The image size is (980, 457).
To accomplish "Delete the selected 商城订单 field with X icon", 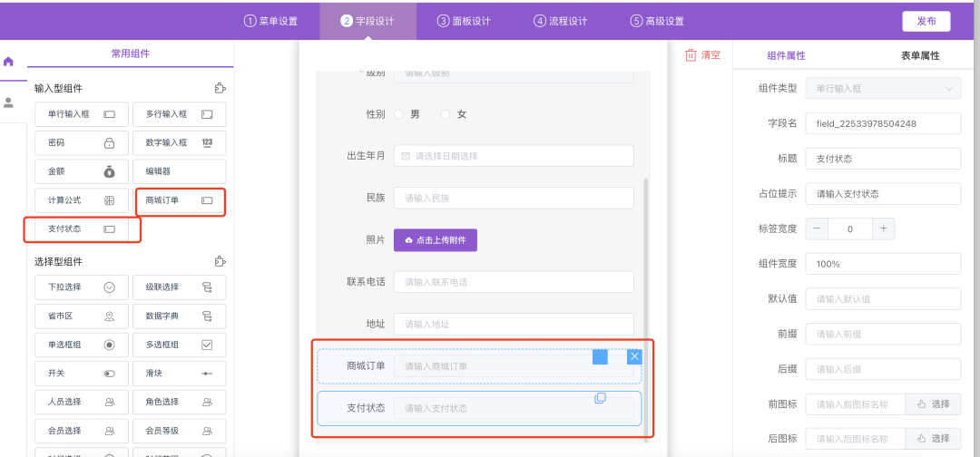I will pyautogui.click(x=634, y=356).
